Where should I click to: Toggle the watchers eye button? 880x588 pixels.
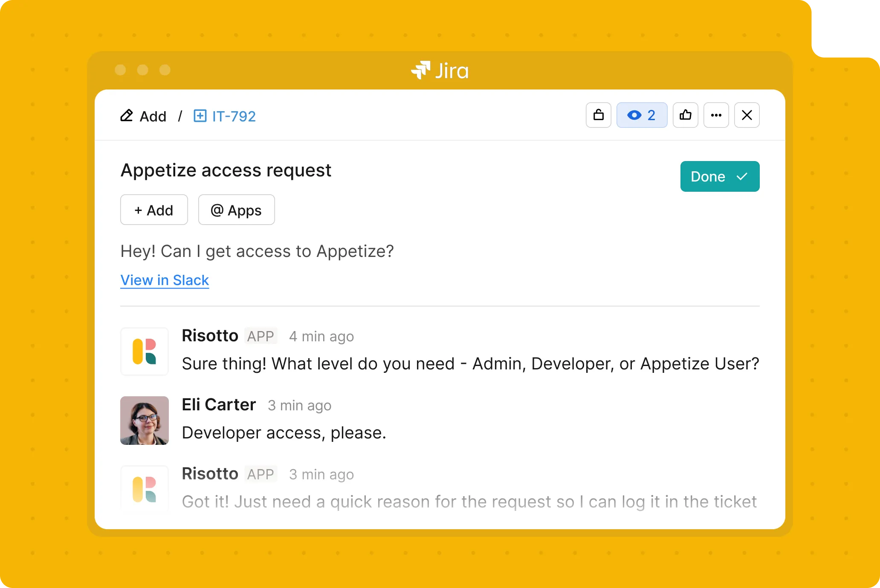coord(641,115)
